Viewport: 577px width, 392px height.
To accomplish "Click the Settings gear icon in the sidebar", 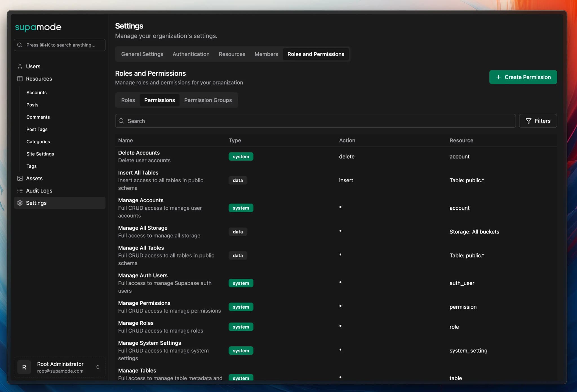I will 20,203.
